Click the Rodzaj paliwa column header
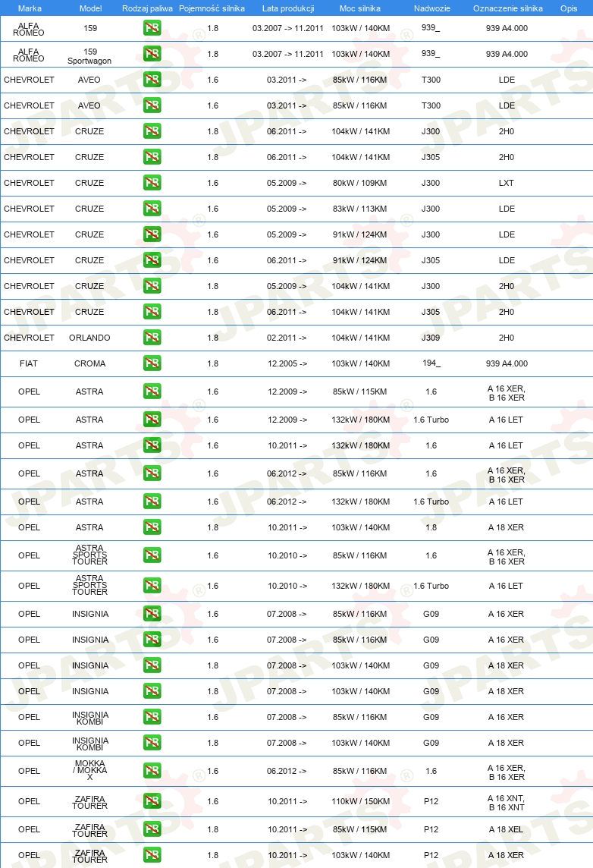 pyautogui.click(x=147, y=8)
